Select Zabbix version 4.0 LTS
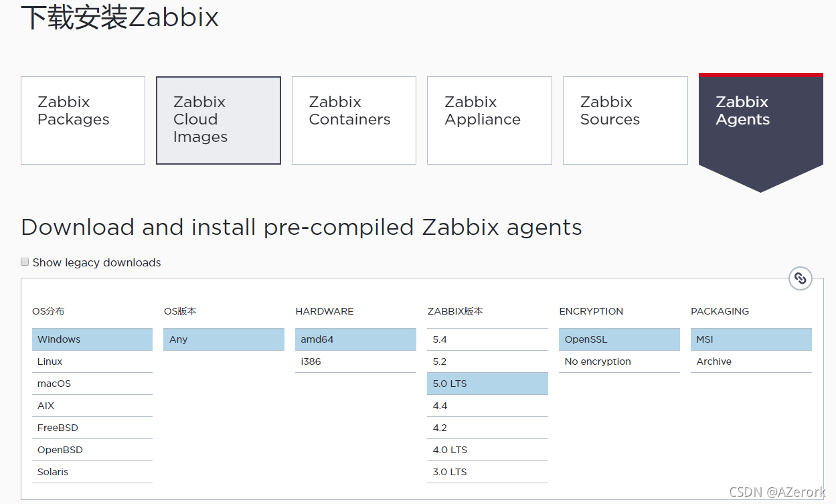 click(x=487, y=450)
